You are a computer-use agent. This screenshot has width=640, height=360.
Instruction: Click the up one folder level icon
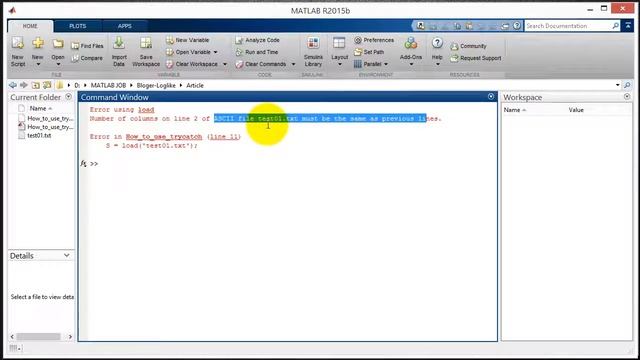click(36, 85)
